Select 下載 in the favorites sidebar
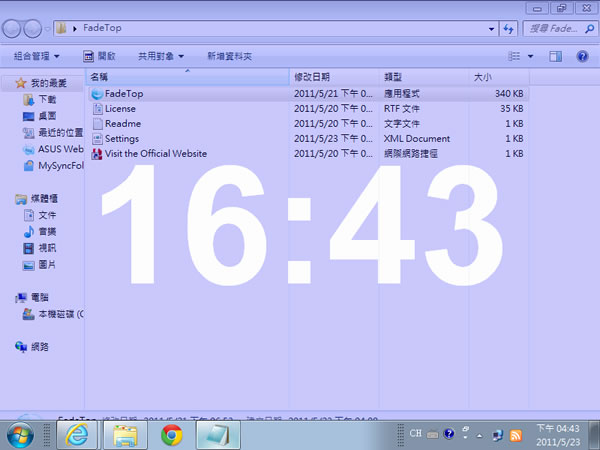 tap(47, 101)
